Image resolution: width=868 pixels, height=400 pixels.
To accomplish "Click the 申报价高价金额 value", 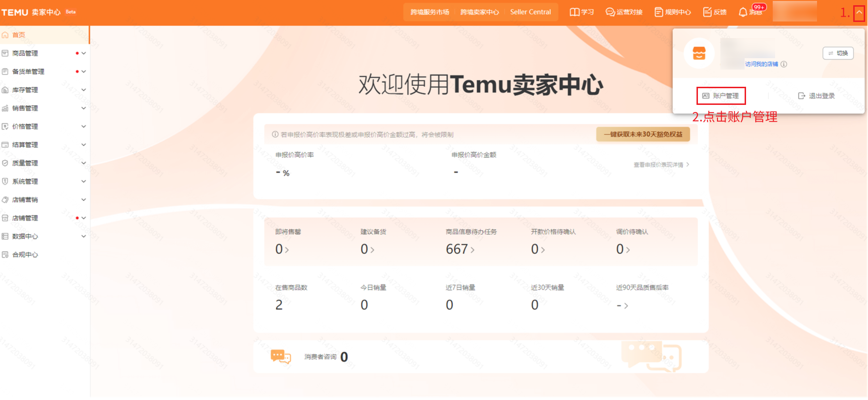I will (x=456, y=172).
